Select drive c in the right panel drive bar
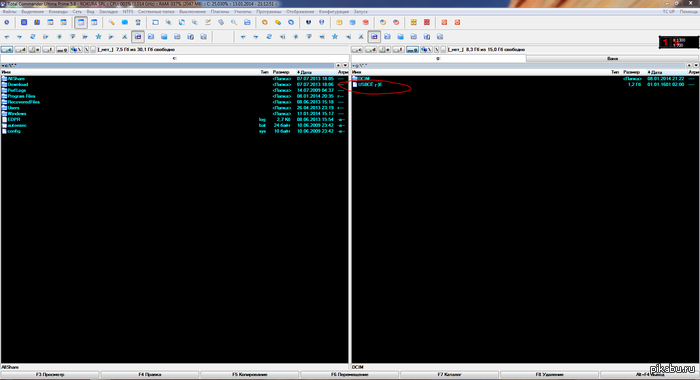Image resolution: width=700 pixels, height=380 pixels. tap(357, 50)
